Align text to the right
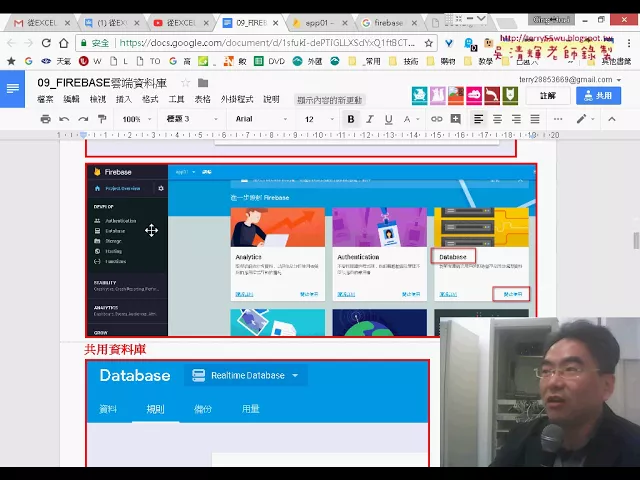The width and height of the screenshot is (640, 480). [x=516, y=119]
